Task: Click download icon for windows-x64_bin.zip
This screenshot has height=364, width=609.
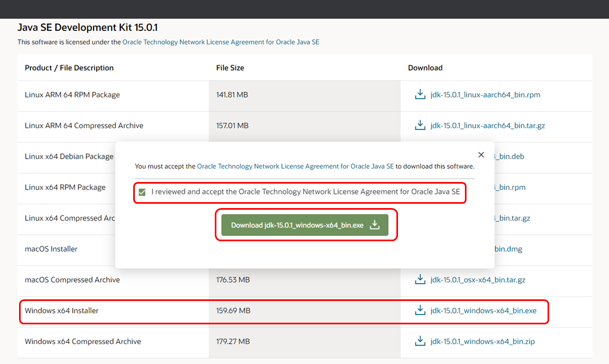Action: [420, 341]
